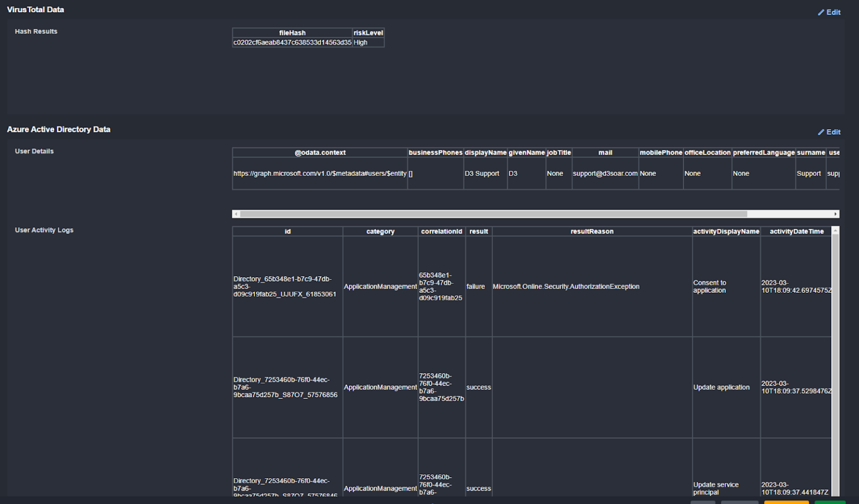Collapse the Azure Active Directory Data section header
859x504 pixels.
tap(59, 129)
